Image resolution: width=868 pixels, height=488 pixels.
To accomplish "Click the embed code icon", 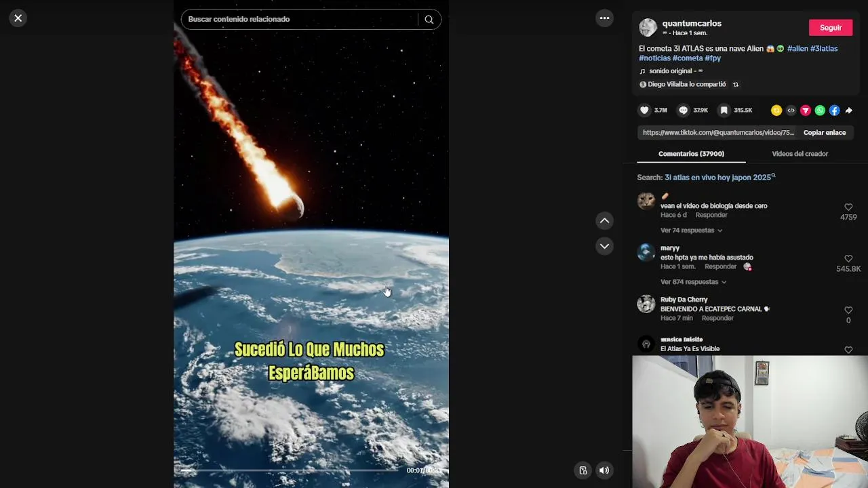I will 791,110.
